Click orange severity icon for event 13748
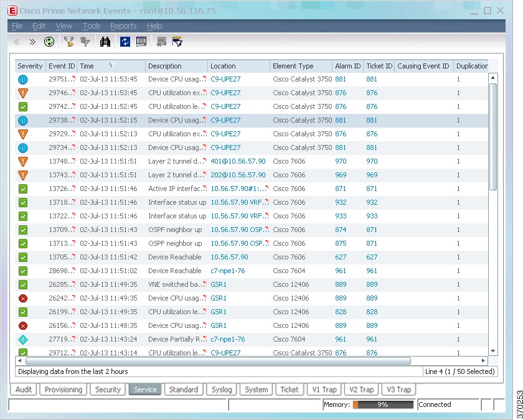523x420 pixels. [x=23, y=161]
